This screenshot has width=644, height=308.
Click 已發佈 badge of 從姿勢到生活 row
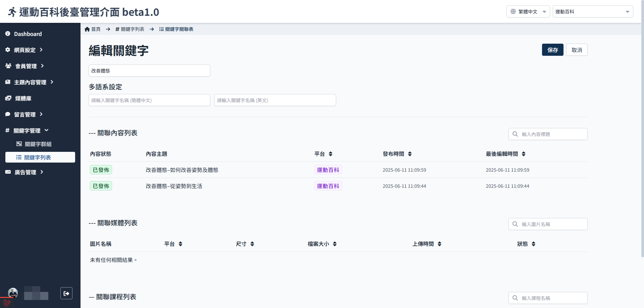pos(101,186)
